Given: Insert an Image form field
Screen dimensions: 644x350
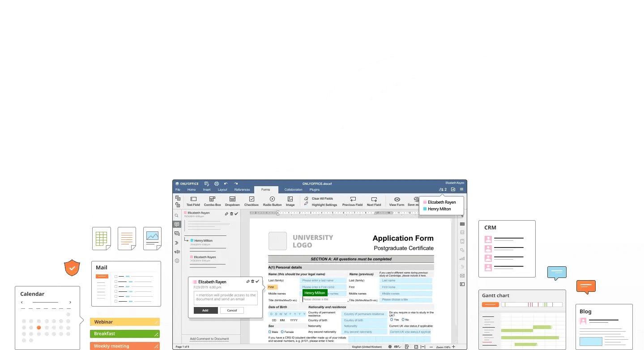Looking at the screenshot, I should pyautogui.click(x=290, y=201).
